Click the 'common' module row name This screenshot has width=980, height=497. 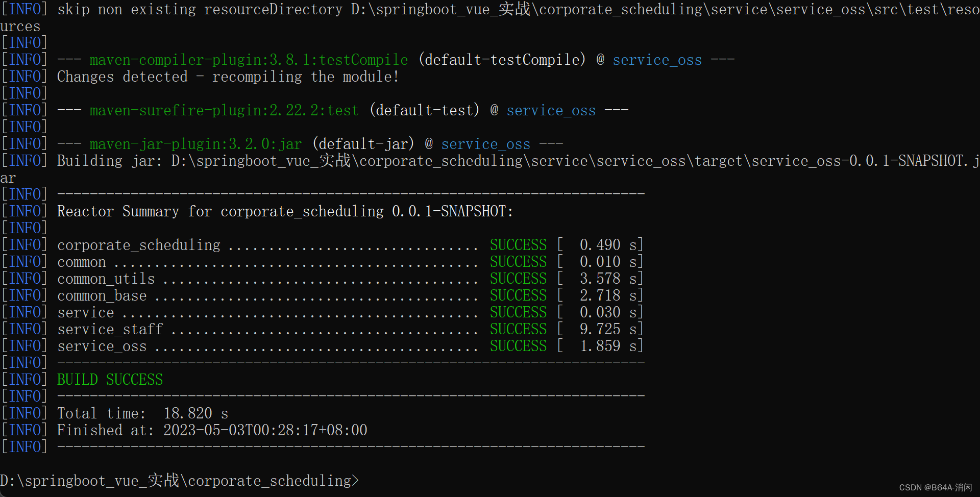coord(82,262)
